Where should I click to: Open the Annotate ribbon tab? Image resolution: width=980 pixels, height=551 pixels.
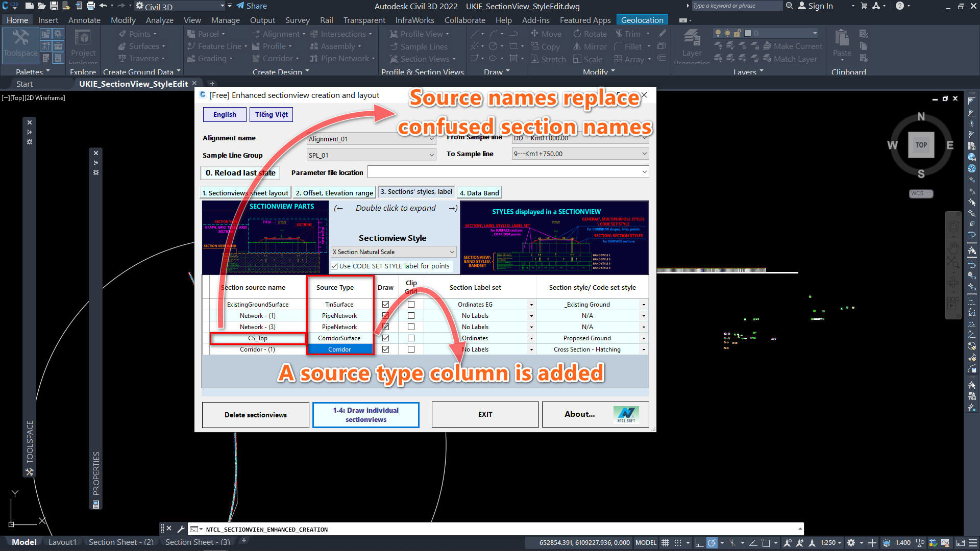pyautogui.click(x=84, y=20)
